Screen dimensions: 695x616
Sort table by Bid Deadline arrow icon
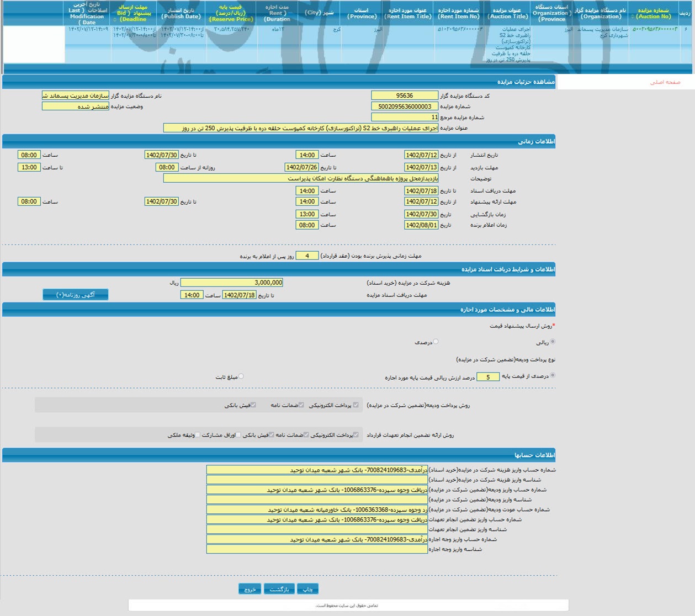click(x=115, y=19)
